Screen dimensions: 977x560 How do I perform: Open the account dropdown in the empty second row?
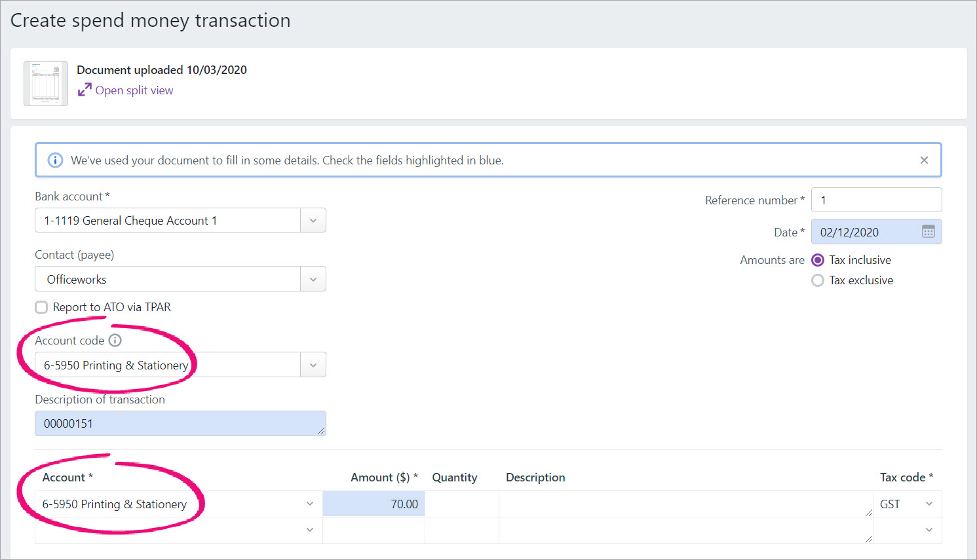[x=310, y=530]
